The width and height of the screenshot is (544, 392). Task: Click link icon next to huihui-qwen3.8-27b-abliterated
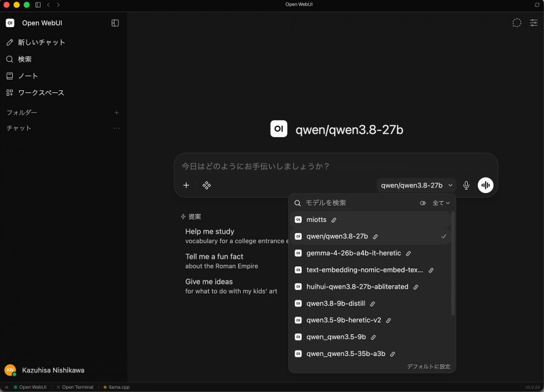tap(415, 287)
